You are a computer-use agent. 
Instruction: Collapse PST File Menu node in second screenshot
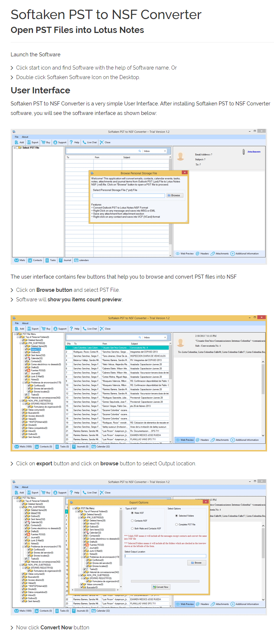coord(15,334)
